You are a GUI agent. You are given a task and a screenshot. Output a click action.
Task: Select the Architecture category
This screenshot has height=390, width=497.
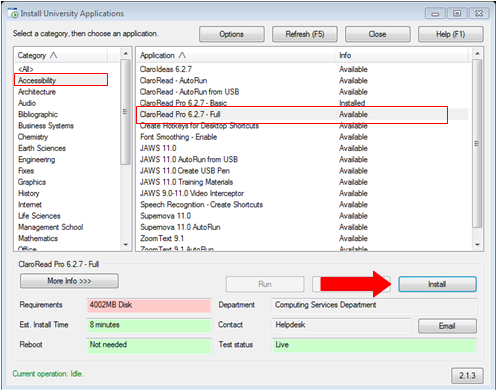tap(37, 92)
